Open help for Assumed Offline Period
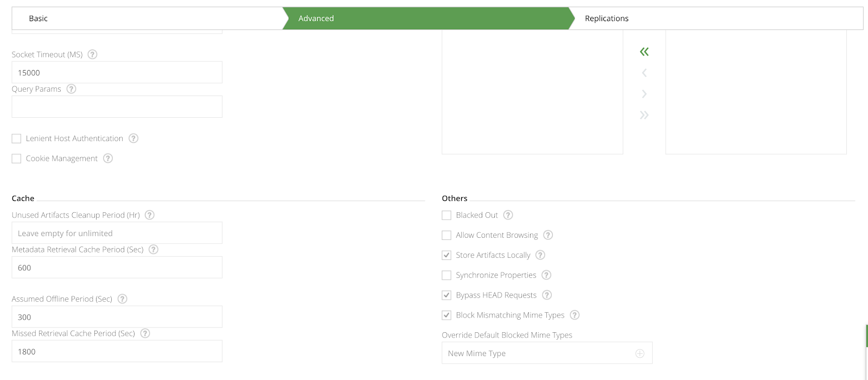Viewport: 868px width, 380px height. (123, 299)
